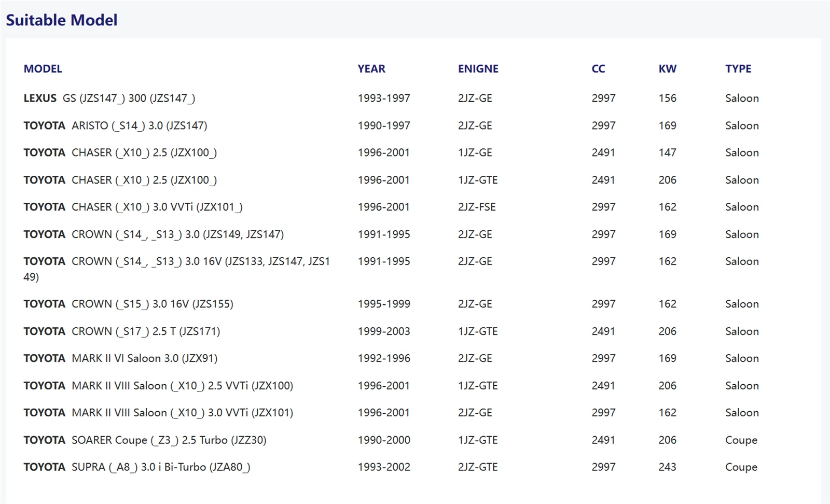The image size is (830, 504).
Task: Click MARK II VIII Saloon 2.5 VVTi (JZX100)
Action: coord(158,386)
